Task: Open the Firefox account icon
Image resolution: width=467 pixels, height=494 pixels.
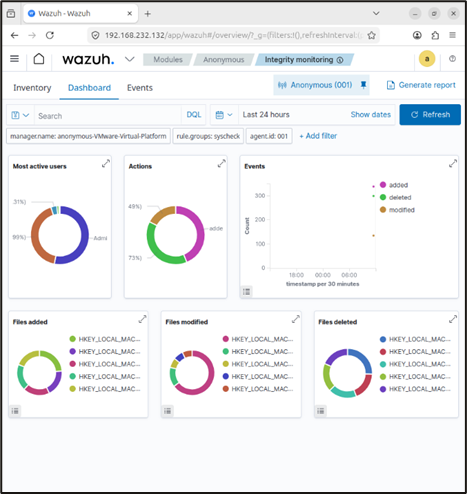Action: pos(417,35)
